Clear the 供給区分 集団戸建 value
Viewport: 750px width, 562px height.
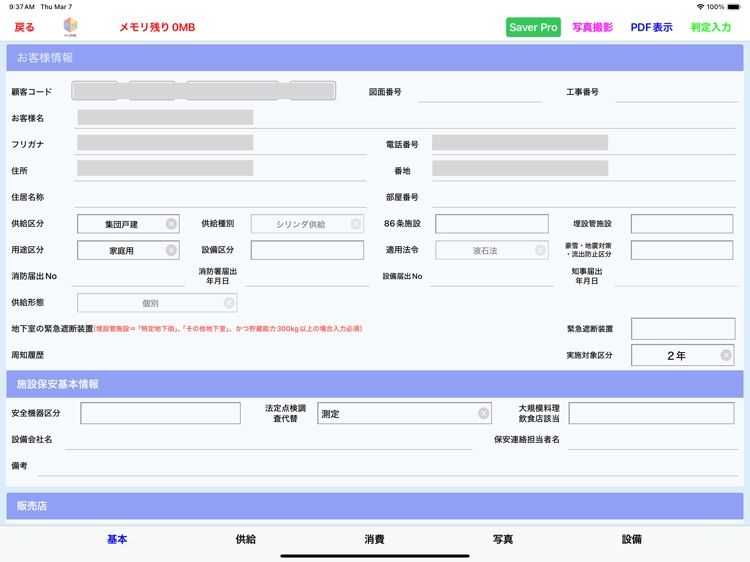pos(171,224)
